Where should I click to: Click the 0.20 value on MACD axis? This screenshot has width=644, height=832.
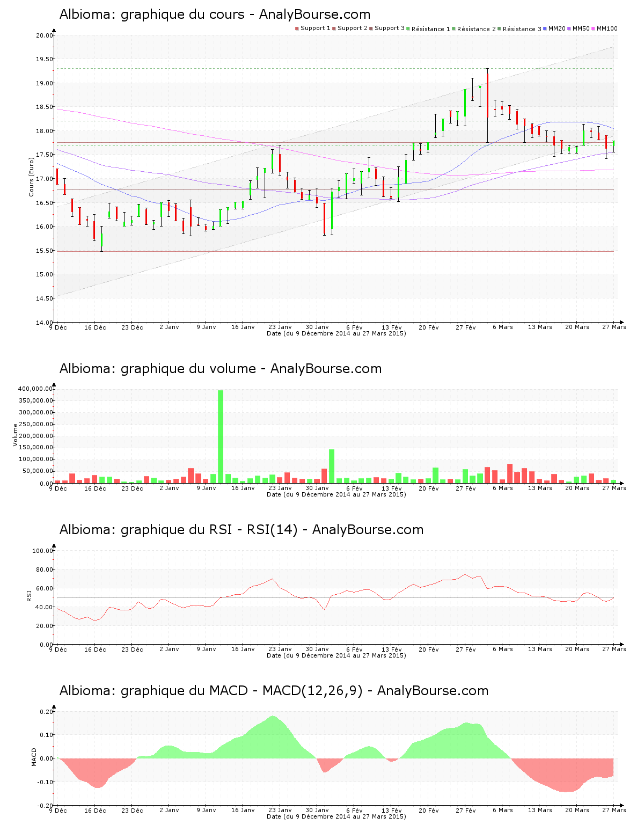click(x=47, y=712)
